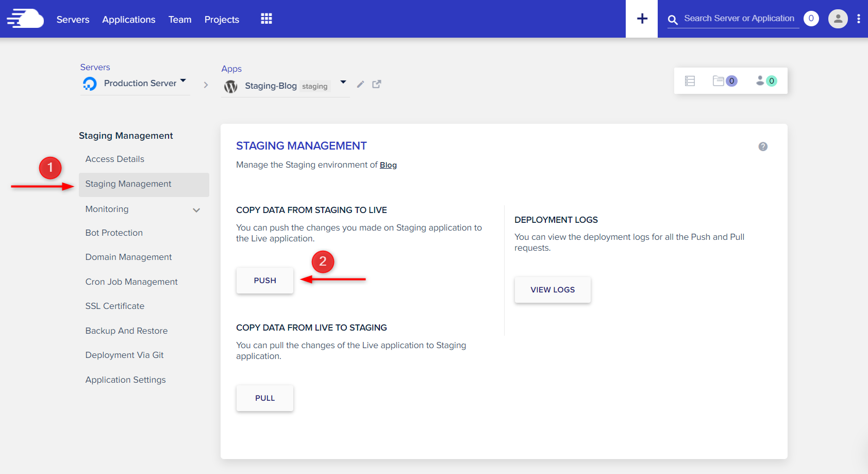Expand Production Server dropdown

pyautogui.click(x=183, y=81)
